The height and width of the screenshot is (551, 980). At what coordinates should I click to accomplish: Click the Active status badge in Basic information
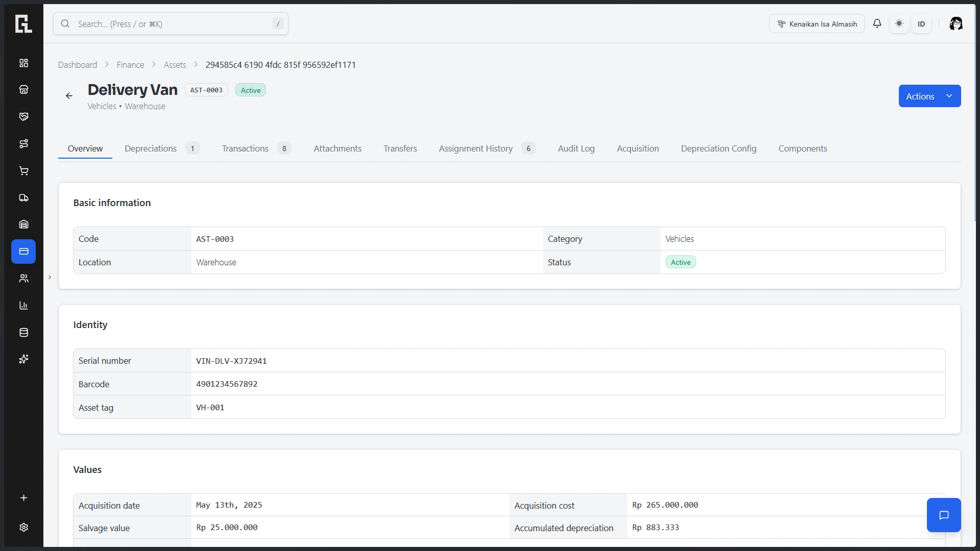tap(680, 262)
